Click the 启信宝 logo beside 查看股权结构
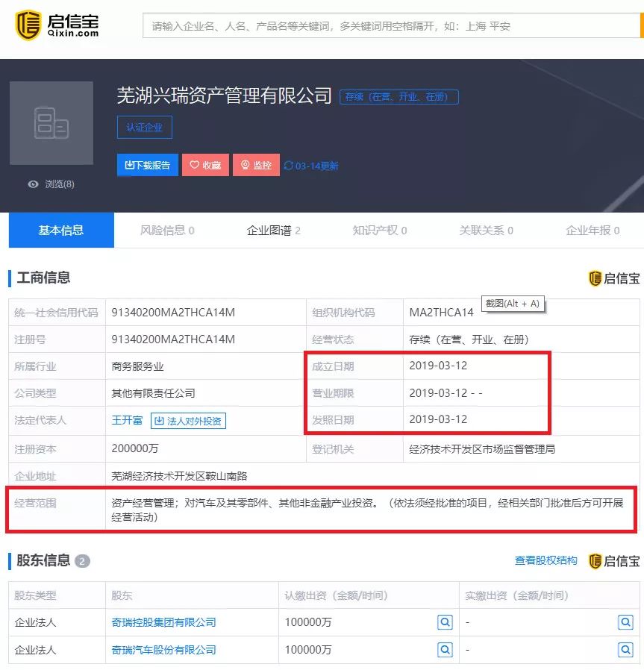 coord(614,561)
